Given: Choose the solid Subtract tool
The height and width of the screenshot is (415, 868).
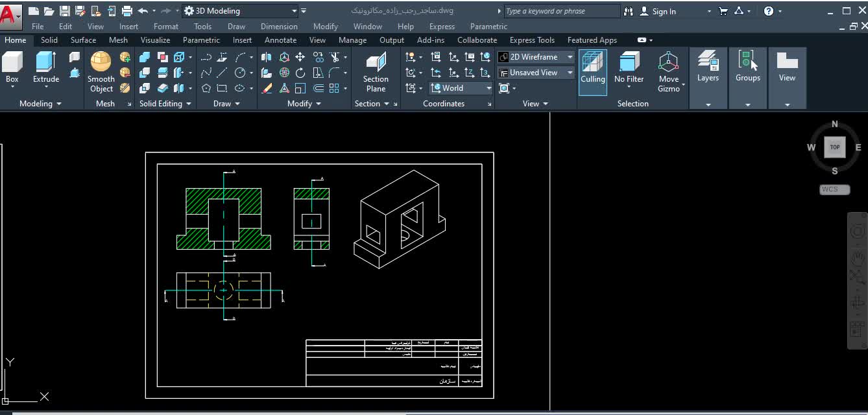Looking at the screenshot, I should [x=145, y=73].
